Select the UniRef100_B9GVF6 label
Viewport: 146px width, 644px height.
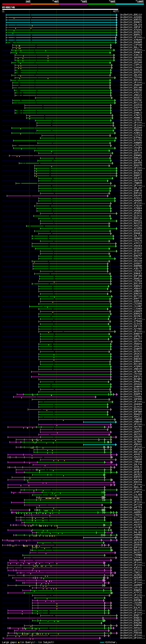click(131, 196)
